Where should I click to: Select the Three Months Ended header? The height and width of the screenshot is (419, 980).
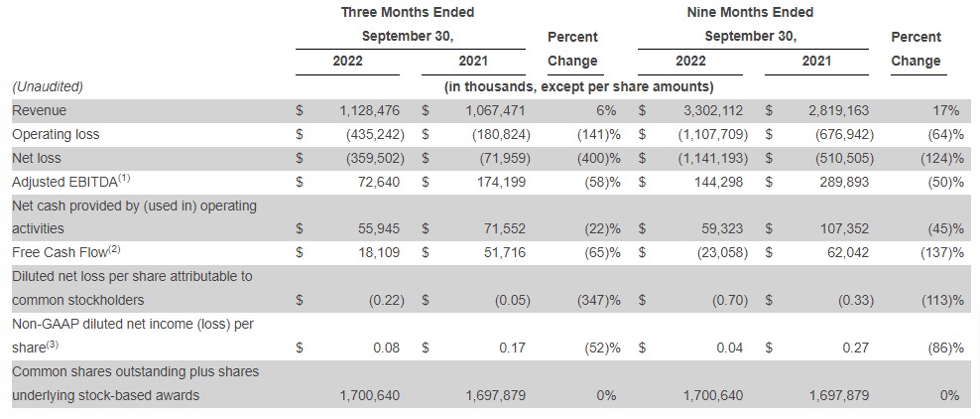coord(407,12)
